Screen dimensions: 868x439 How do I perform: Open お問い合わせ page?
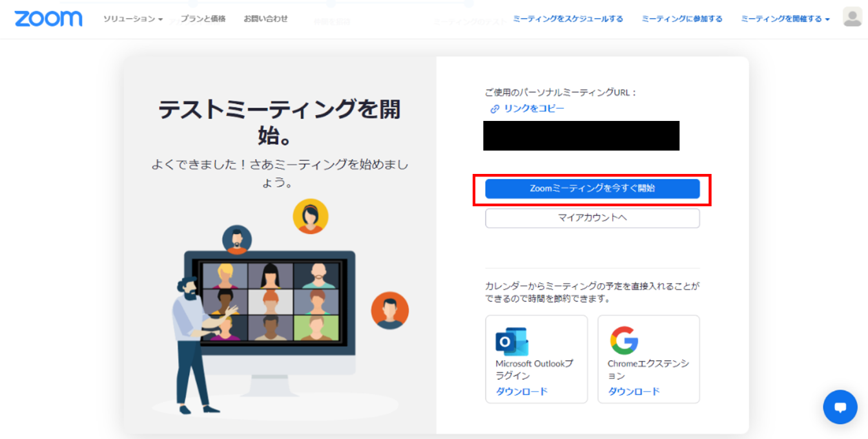[265, 19]
